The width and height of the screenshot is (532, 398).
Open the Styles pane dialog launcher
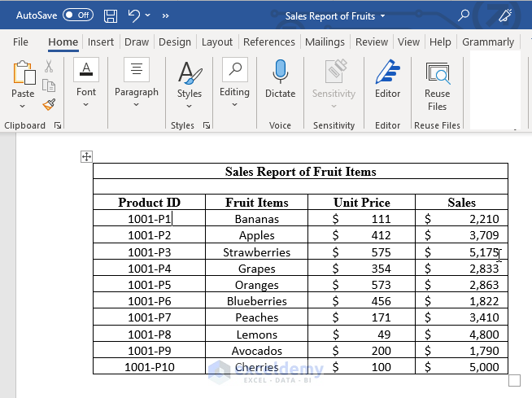pyautogui.click(x=207, y=125)
